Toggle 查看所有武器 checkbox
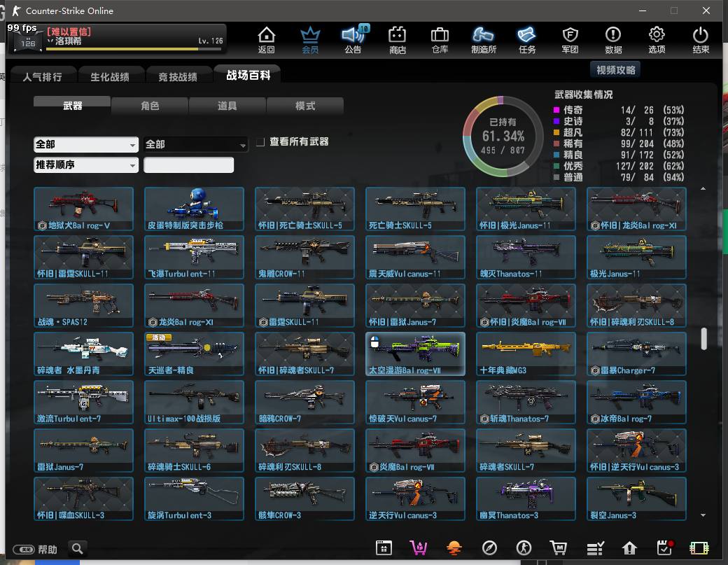 [260, 141]
